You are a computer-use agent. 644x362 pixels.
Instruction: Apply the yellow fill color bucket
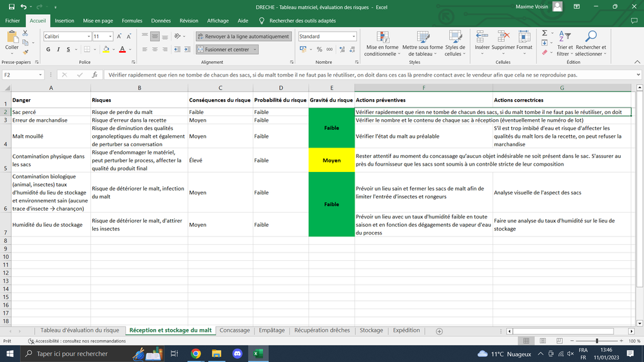(106, 49)
